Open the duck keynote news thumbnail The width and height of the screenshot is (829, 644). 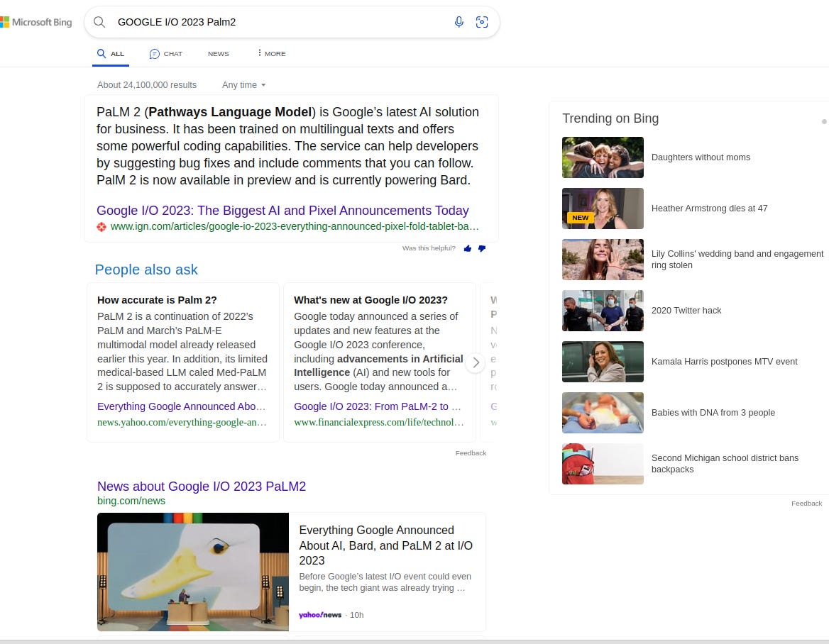[x=193, y=572]
